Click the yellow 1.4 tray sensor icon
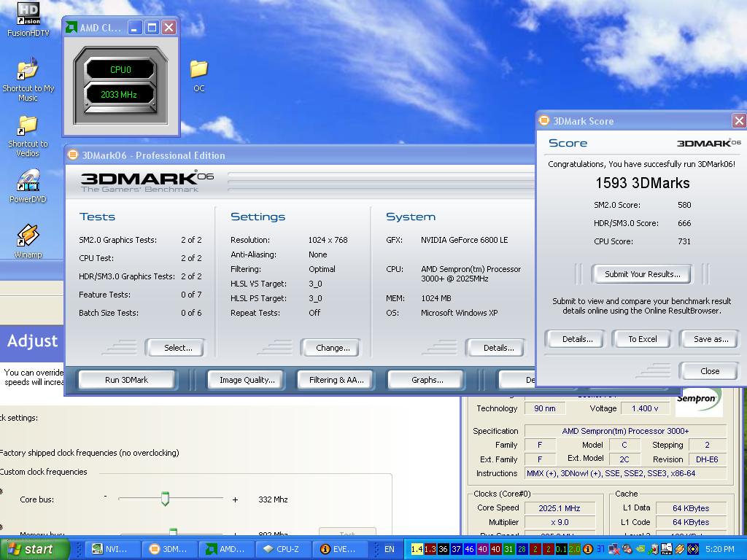The width and height of the screenshot is (747, 560). click(x=417, y=549)
